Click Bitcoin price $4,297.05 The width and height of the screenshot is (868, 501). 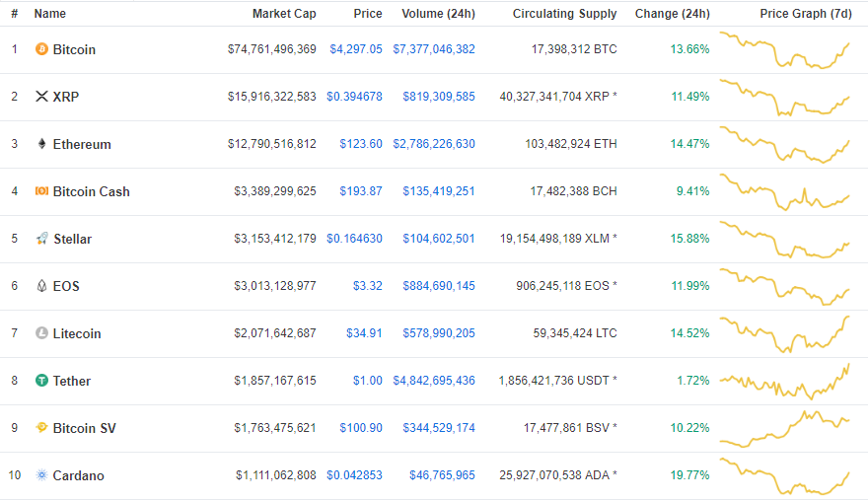pos(356,49)
